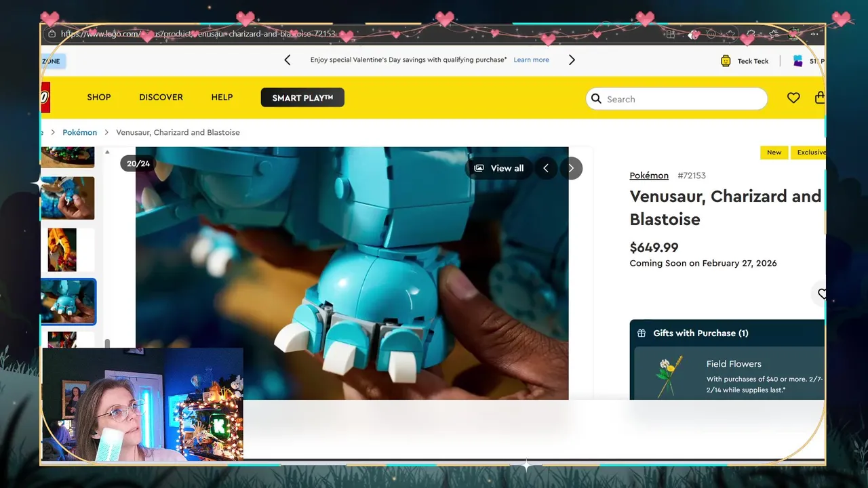The width and height of the screenshot is (868, 488).
Task: Click View all images button
Action: (x=499, y=168)
